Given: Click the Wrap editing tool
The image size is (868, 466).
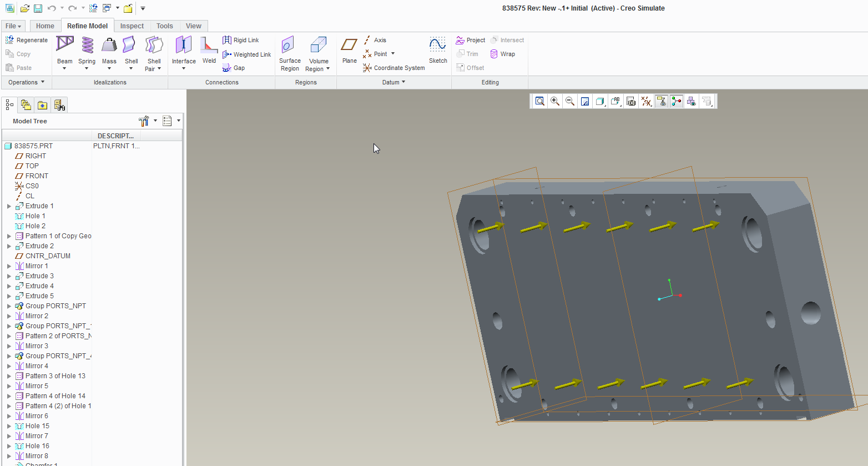Looking at the screenshot, I should (x=503, y=54).
